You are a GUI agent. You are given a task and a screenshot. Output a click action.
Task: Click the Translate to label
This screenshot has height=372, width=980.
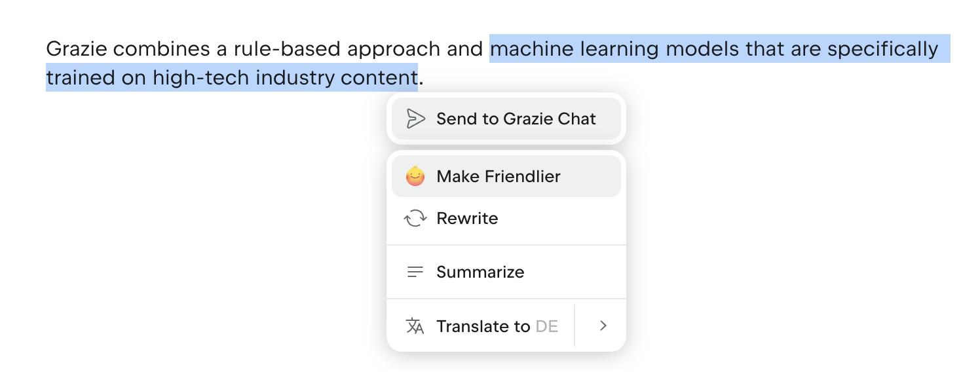click(x=483, y=326)
